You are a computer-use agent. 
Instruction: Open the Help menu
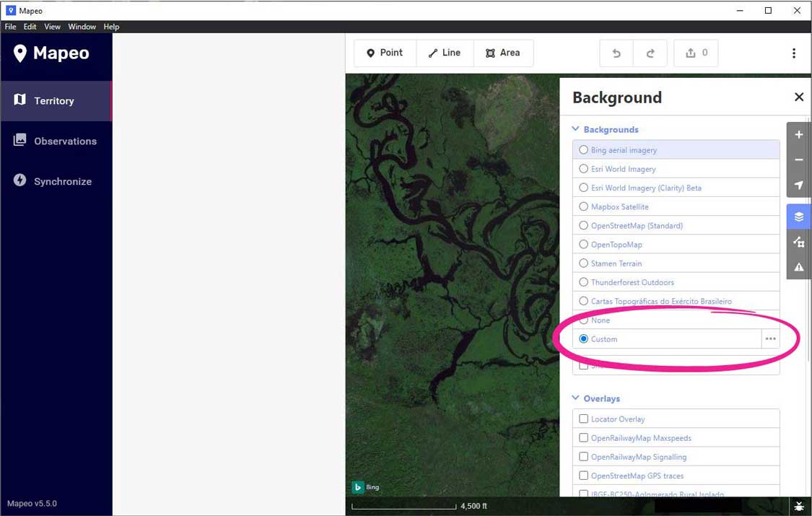pos(111,27)
